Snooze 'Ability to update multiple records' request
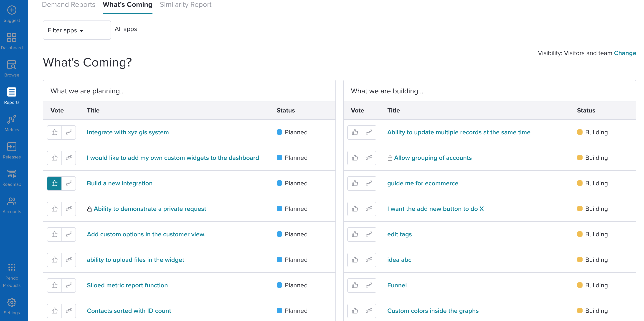Viewport: 644px width, 321px height. click(369, 132)
